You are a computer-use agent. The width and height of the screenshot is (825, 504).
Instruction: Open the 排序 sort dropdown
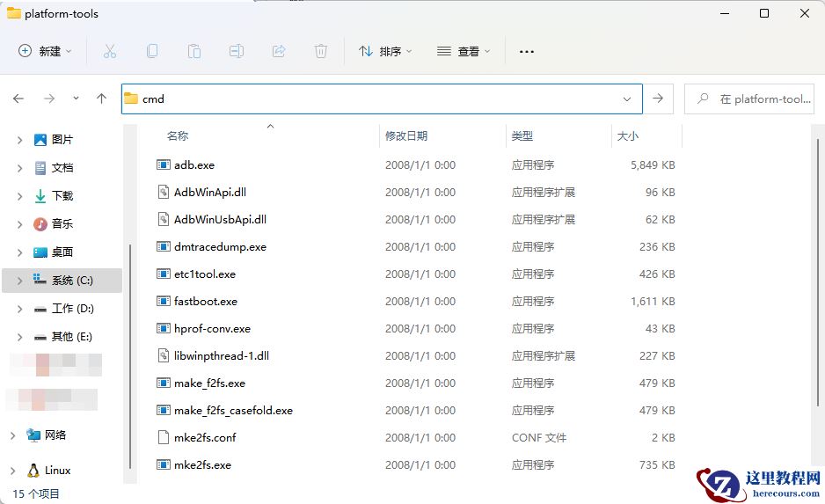tap(385, 51)
